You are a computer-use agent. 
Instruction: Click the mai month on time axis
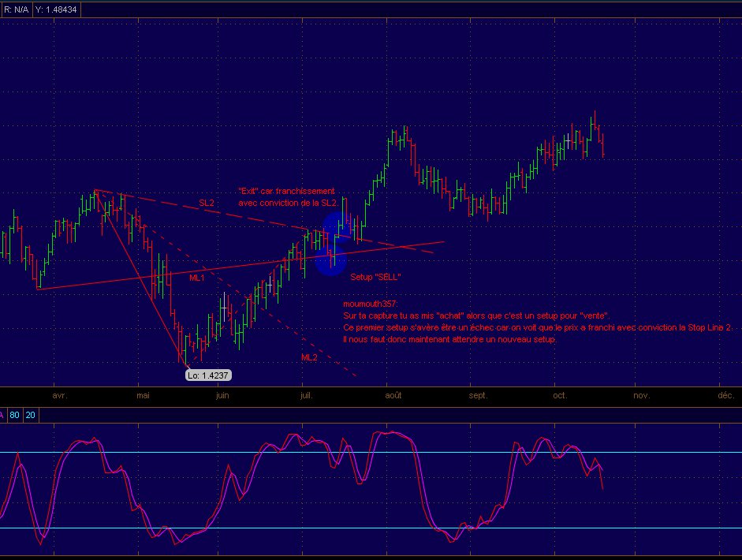(143, 396)
